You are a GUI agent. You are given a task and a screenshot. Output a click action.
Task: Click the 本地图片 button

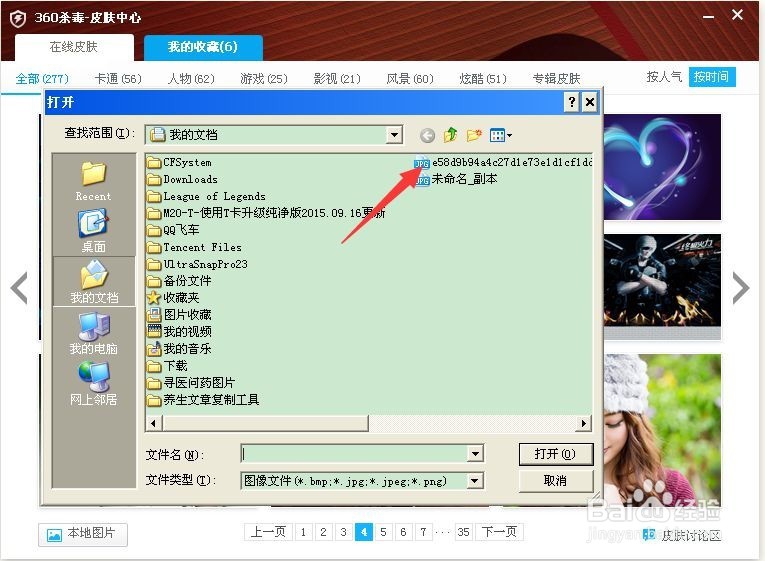[83, 535]
